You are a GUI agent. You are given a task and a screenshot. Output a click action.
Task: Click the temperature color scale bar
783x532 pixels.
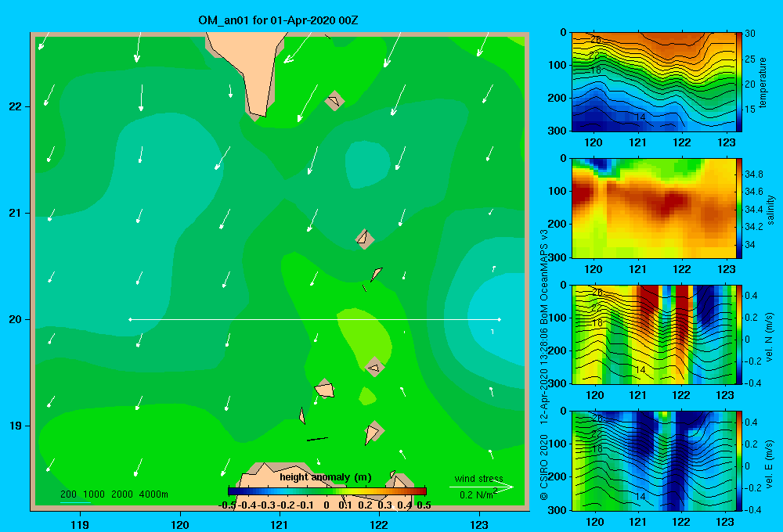point(739,82)
